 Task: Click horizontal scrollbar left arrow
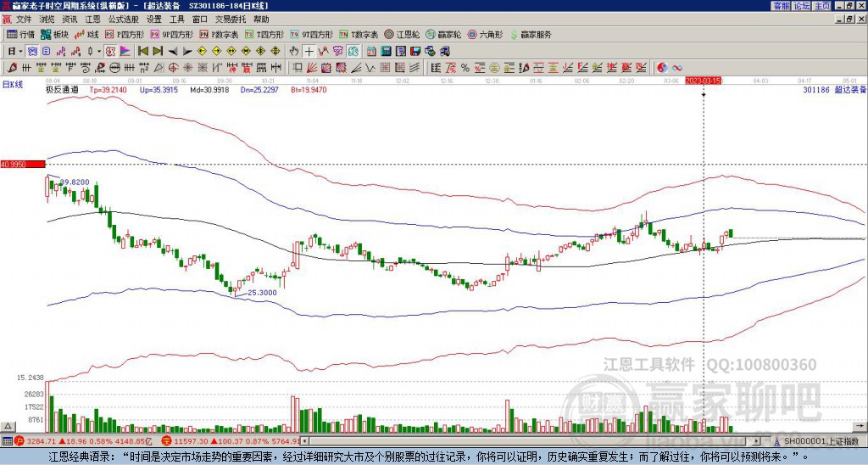(x=304, y=441)
